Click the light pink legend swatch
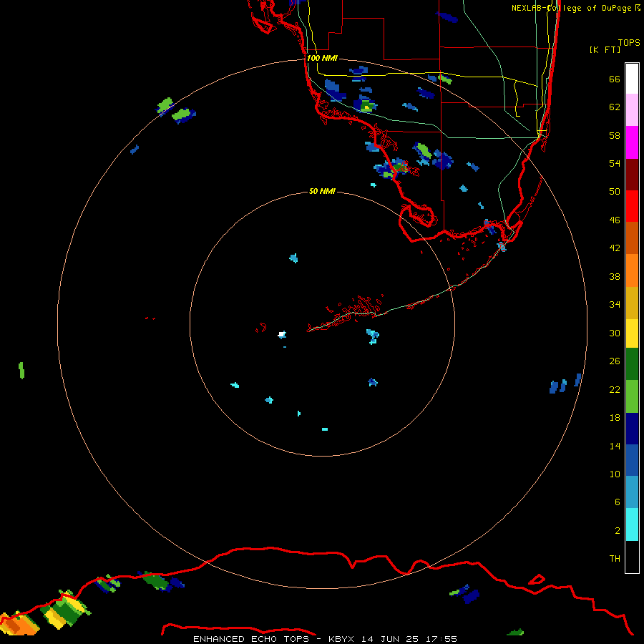 [632, 110]
